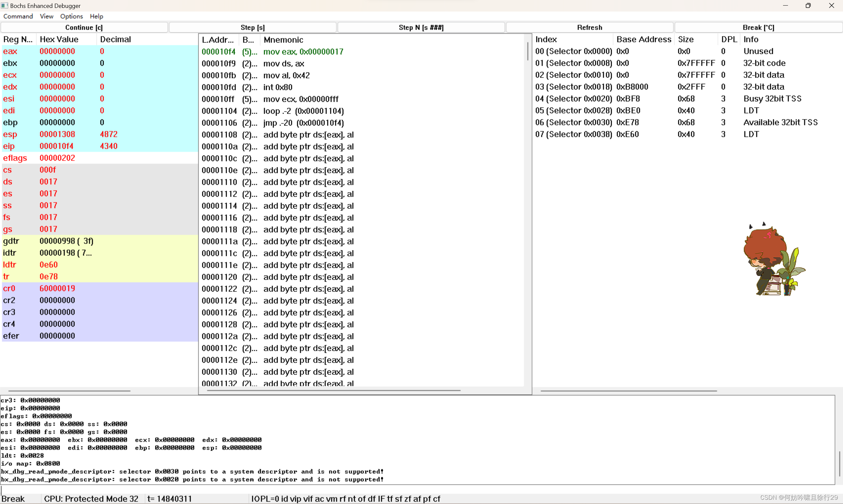Click the Bochs app icon in title bar
The width and height of the screenshot is (843, 504).
(x=4, y=5)
